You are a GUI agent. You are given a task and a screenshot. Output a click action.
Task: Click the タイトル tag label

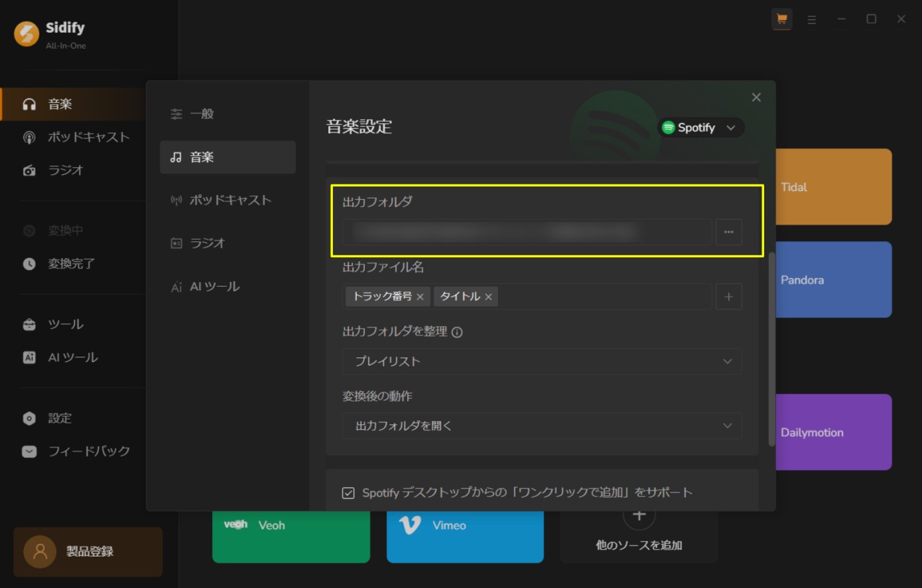tap(460, 297)
